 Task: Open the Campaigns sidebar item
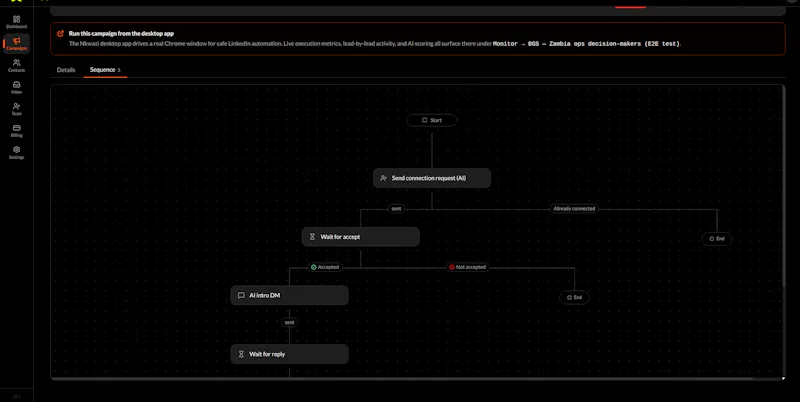point(16,44)
